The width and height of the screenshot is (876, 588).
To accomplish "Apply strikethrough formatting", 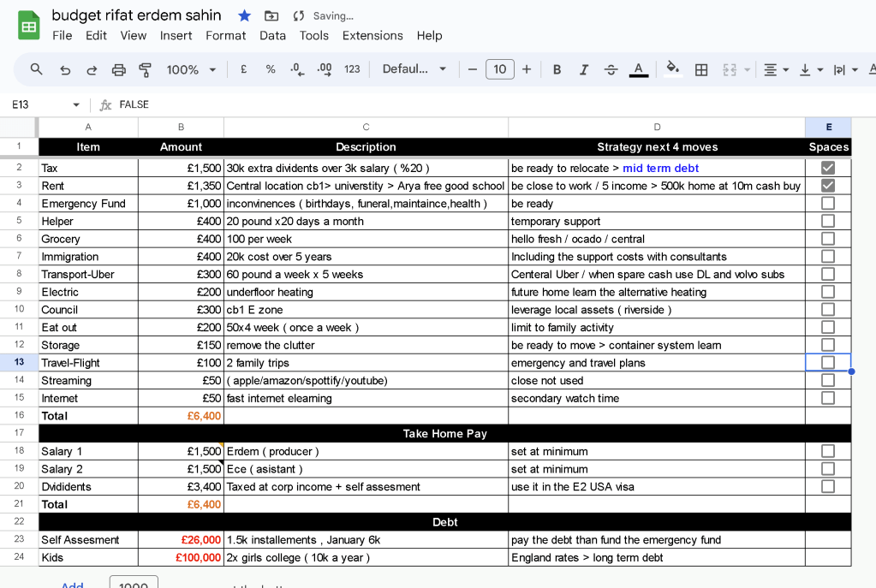I will [611, 70].
